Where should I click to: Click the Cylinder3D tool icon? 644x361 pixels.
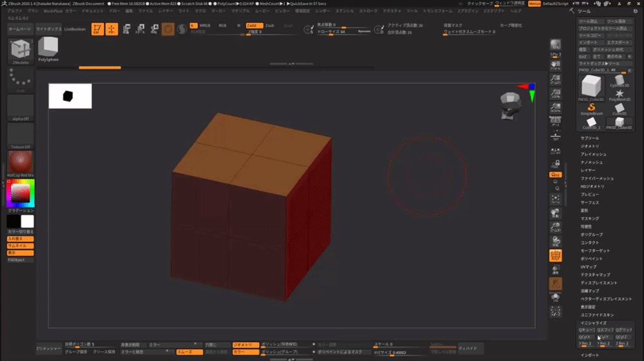tap(620, 81)
